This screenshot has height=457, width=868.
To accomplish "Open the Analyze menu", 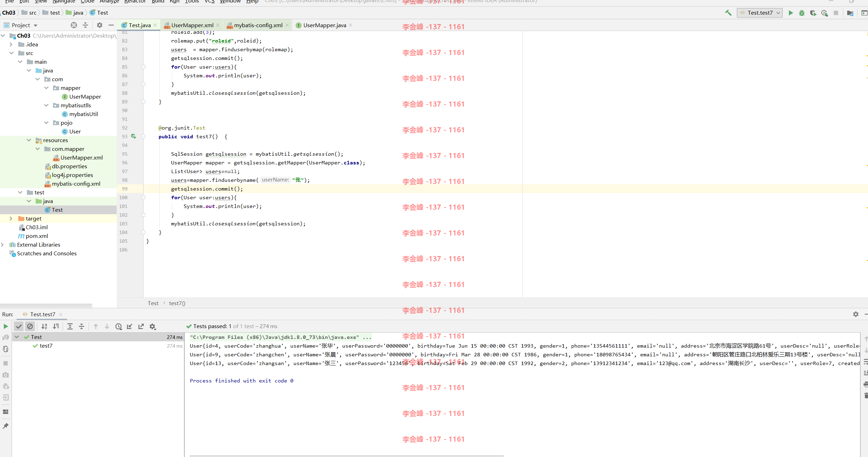I will (109, 1).
